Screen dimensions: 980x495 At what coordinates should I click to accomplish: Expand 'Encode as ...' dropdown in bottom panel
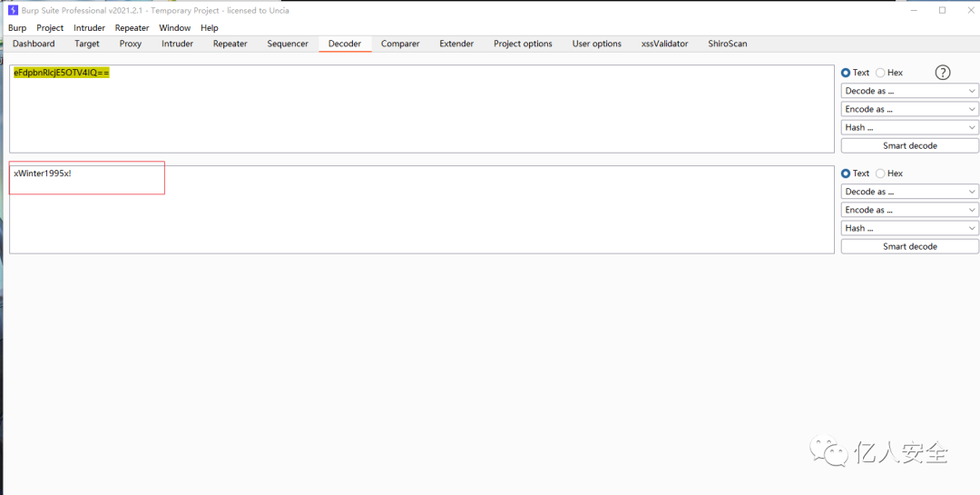(x=909, y=210)
